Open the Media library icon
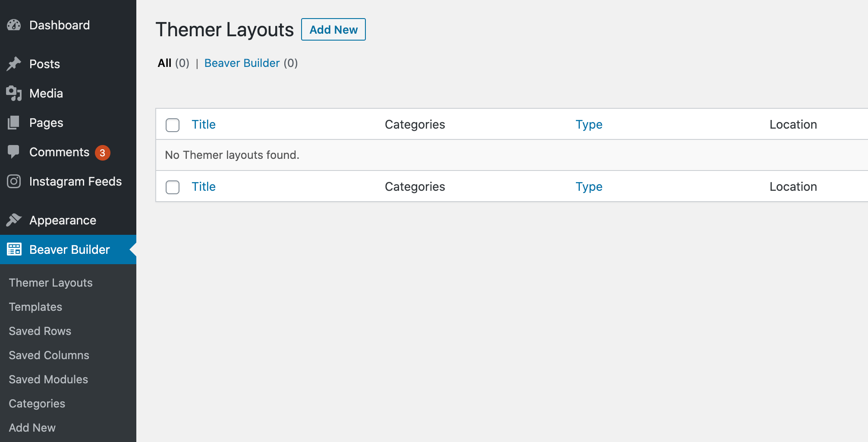 [x=13, y=93]
